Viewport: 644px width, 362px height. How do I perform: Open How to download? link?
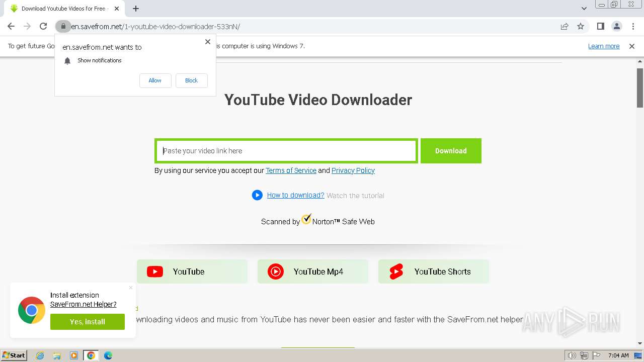pos(295,195)
